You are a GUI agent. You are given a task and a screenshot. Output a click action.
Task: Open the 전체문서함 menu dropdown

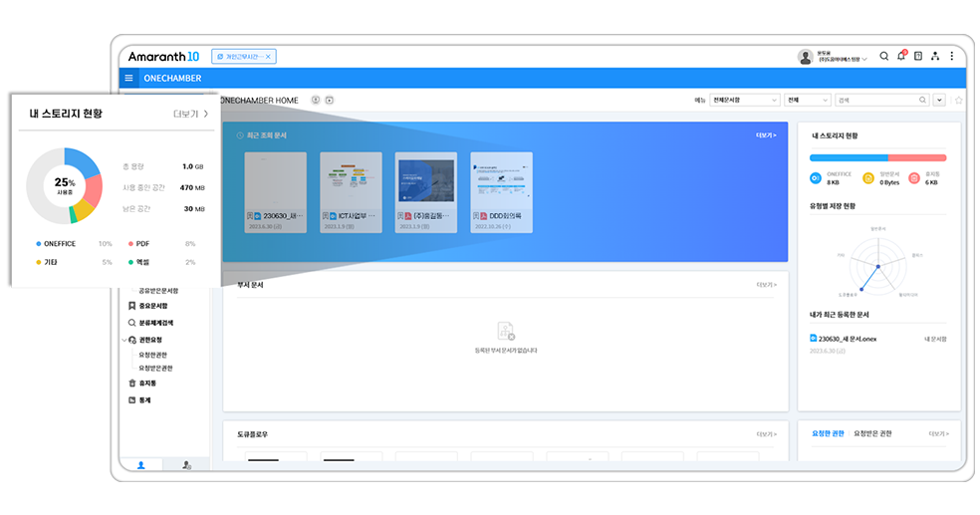(744, 101)
